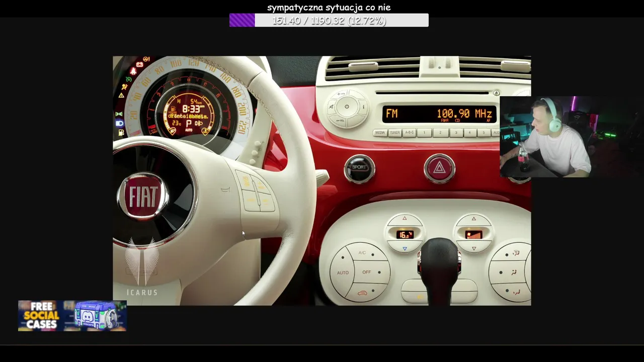Image resolution: width=644 pixels, height=362 pixels.
Task: Click the temperature up red arrow
Action: [x=405, y=218]
